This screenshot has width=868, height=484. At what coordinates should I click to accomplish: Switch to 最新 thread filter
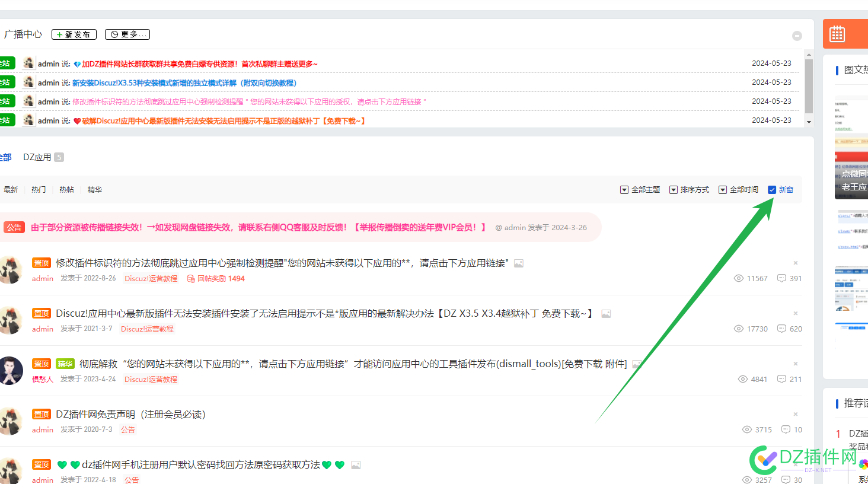(x=11, y=190)
